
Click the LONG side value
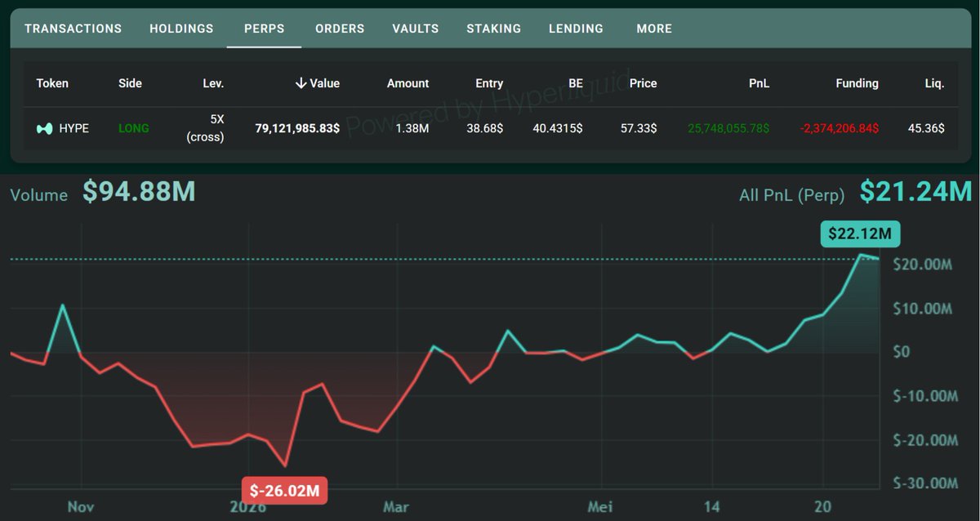pos(134,129)
